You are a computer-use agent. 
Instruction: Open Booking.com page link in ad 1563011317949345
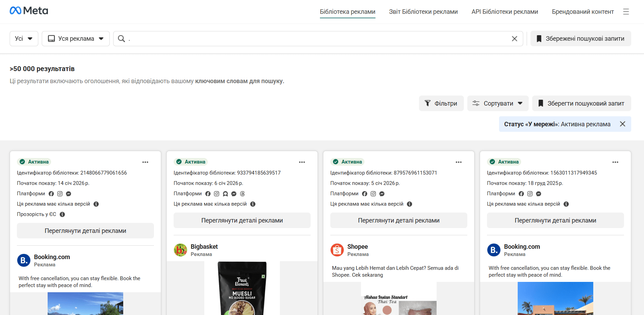(x=522, y=247)
